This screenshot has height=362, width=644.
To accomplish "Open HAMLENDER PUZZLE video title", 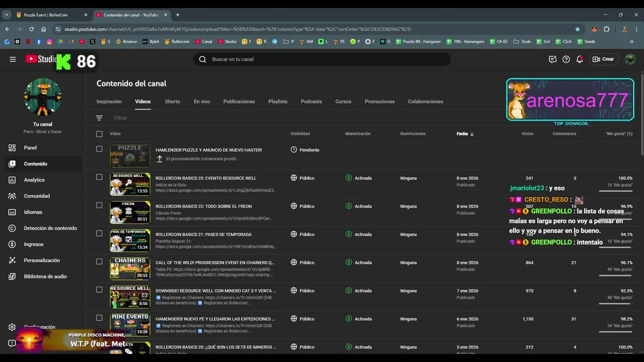I will [209, 150].
